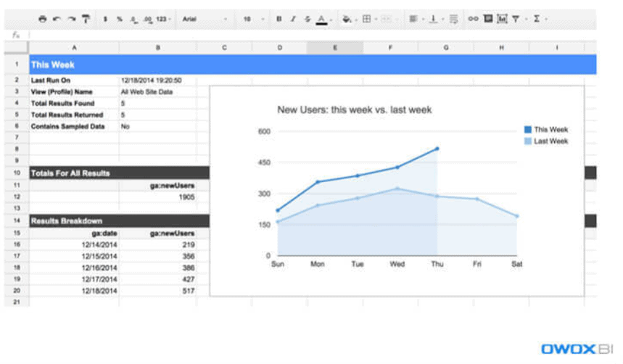Image resolution: width=623 pixels, height=364 pixels.
Task: Click the text wrapping icon
Action: click(x=453, y=19)
